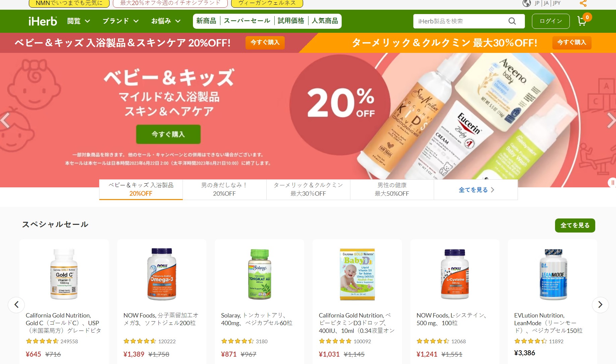
Task: Go to previous hero banner slide
Action: coord(5,120)
